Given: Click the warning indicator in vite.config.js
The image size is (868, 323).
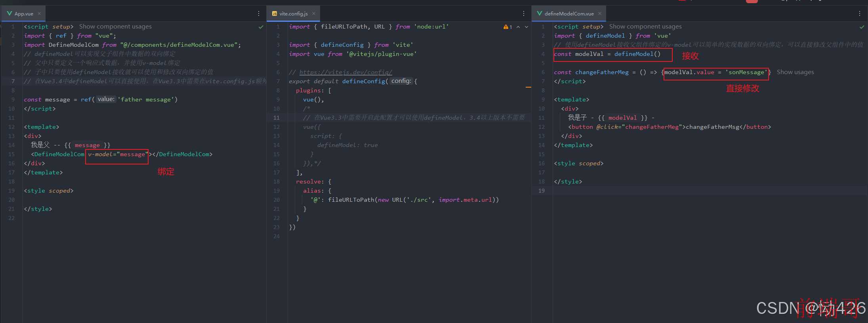Looking at the screenshot, I should pyautogui.click(x=508, y=27).
